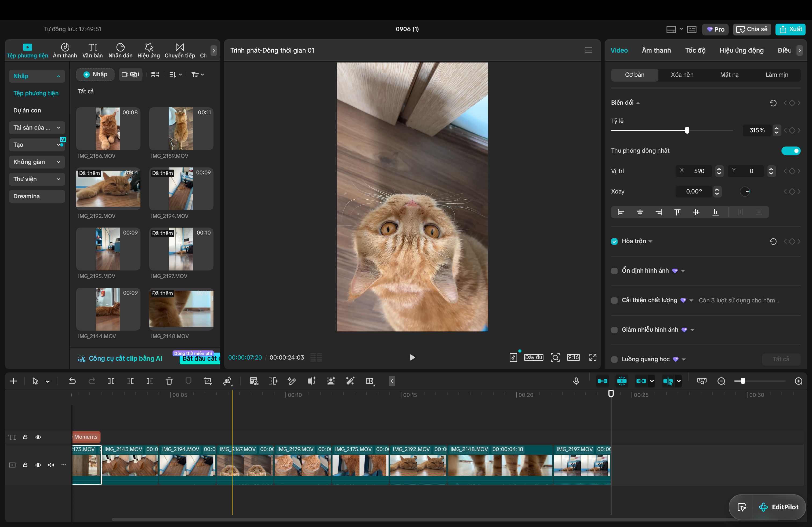Image resolution: width=812 pixels, height=527 pixels.
Task: Expand the Tài sản của dropdown
Action: pos(37,127)
